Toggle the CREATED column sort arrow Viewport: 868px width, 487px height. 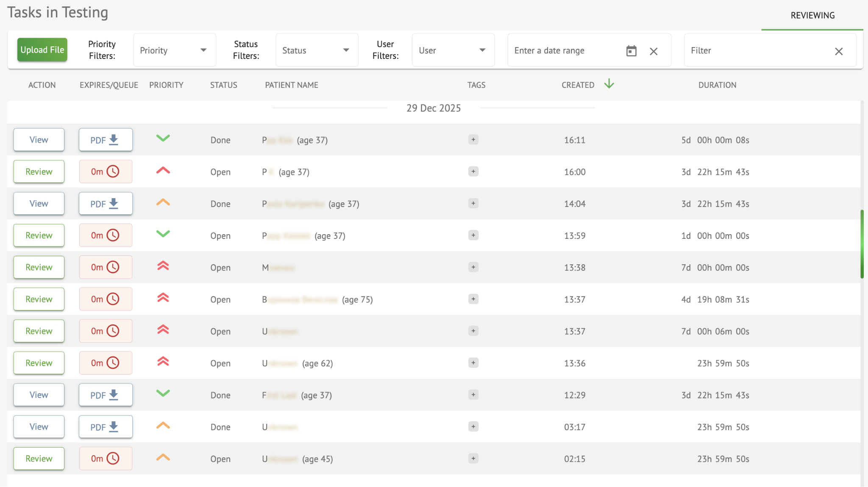click(x=609, y=84)
